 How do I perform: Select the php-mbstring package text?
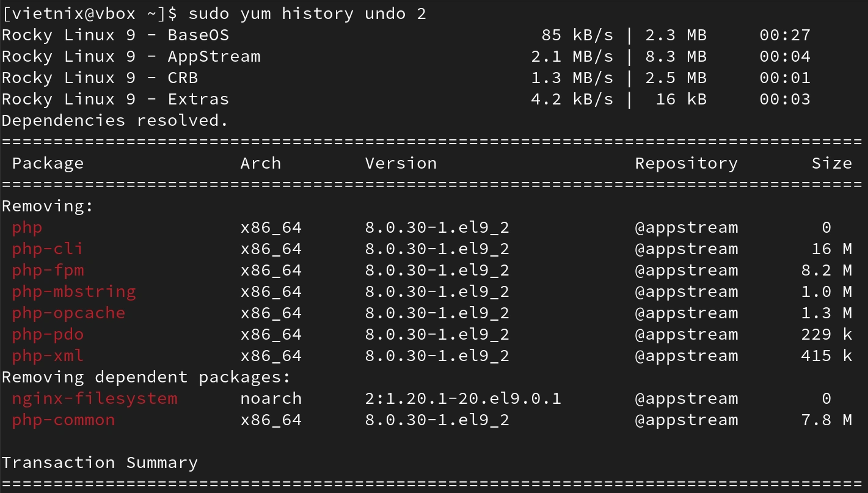coord(74,292)
